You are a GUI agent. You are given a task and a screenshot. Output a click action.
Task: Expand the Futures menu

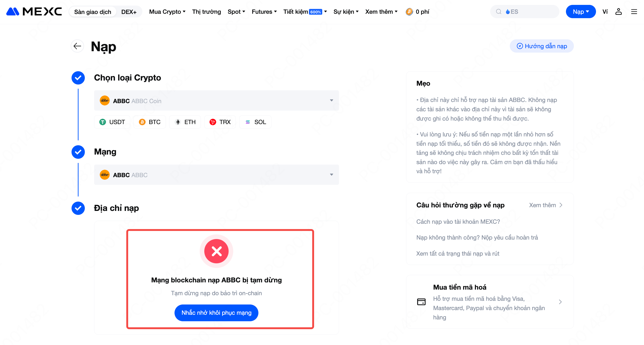coord(264,11)
